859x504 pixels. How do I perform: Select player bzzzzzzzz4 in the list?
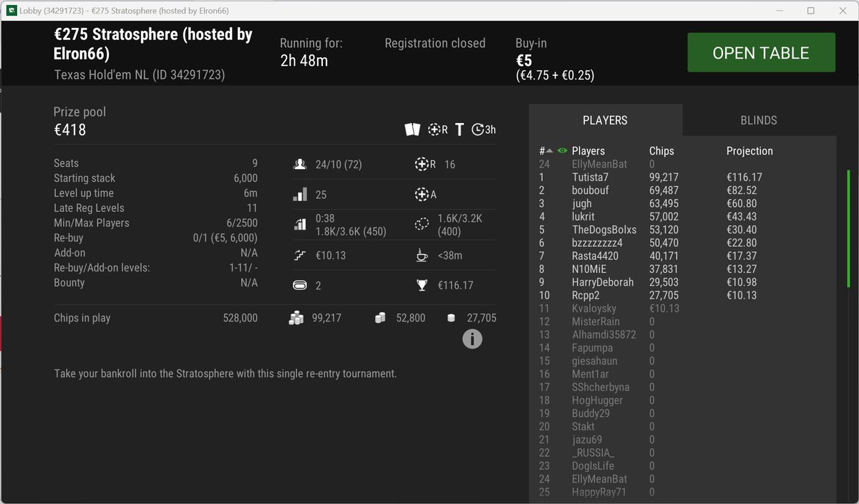coord(597,243)
